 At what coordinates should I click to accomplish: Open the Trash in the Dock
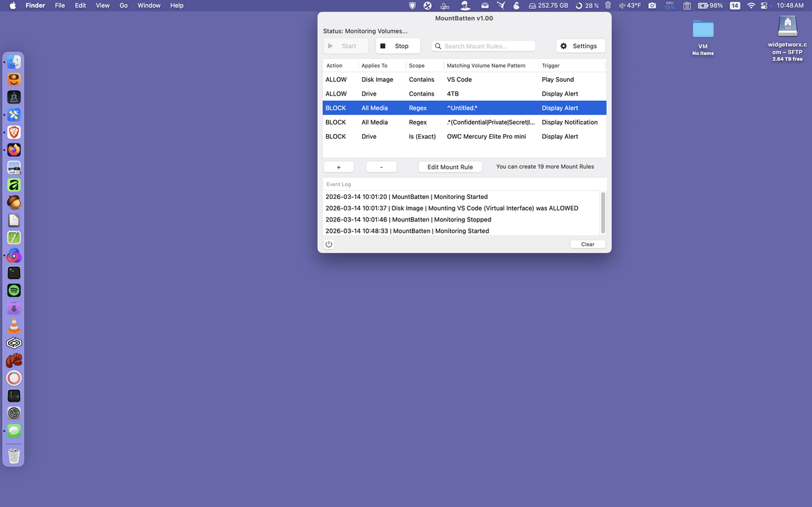click(x=14, y=455)
